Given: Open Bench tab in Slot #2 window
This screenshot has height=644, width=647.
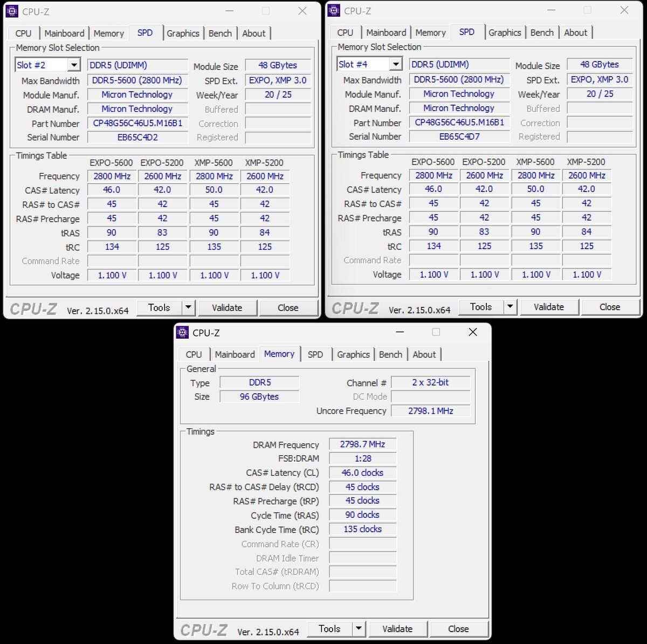Looking at the screenshot, I should point(220,33).
